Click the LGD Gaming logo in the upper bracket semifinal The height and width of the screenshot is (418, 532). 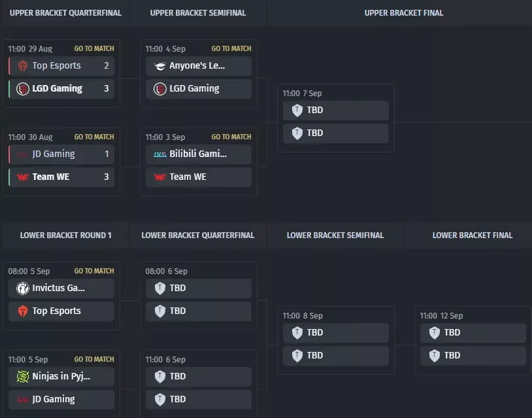pos(160,88)
